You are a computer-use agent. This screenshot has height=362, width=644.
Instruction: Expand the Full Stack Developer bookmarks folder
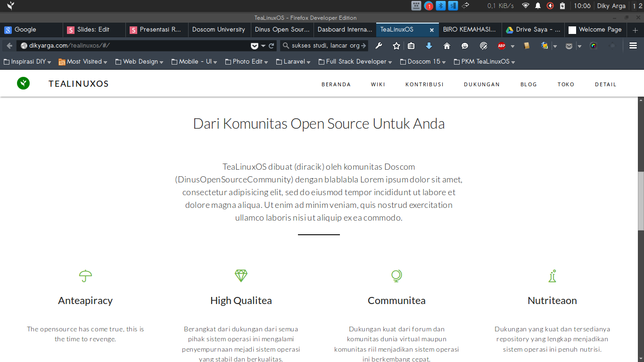point(356,61)
